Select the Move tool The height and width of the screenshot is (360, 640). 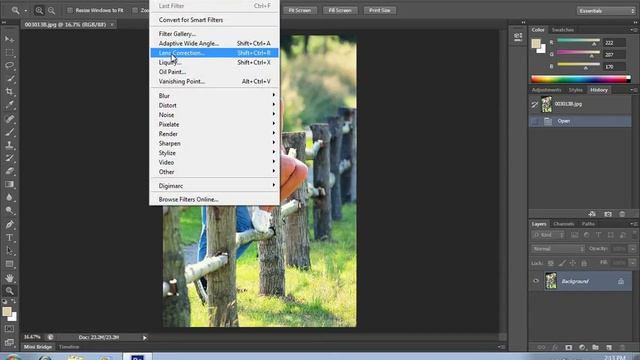coord(9,39)
